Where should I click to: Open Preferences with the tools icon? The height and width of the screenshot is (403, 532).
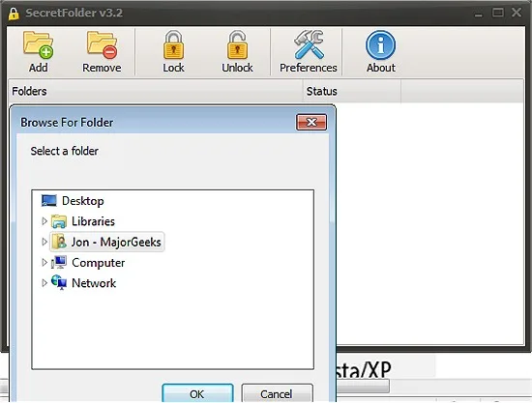pyautogui.click(x=309, y=44)
